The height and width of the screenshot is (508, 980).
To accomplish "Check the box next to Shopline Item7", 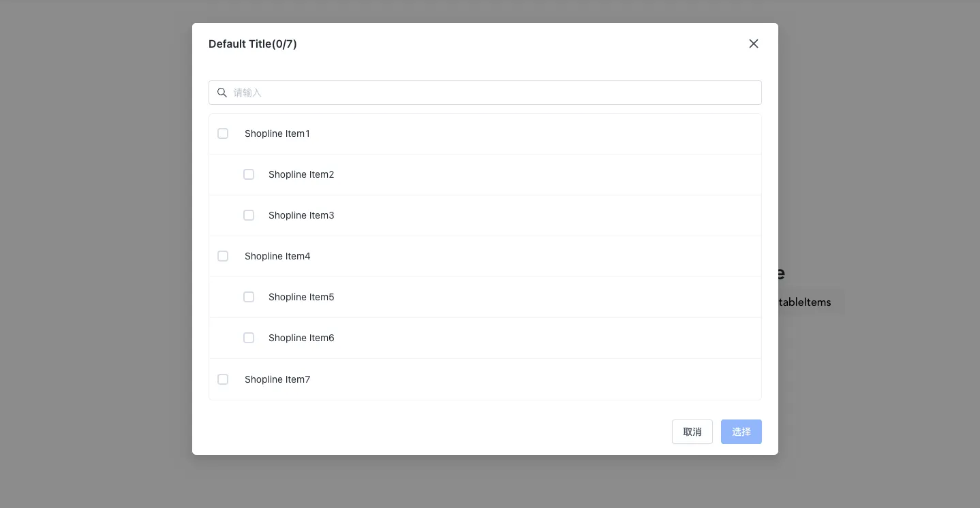I will click(223, 379).
